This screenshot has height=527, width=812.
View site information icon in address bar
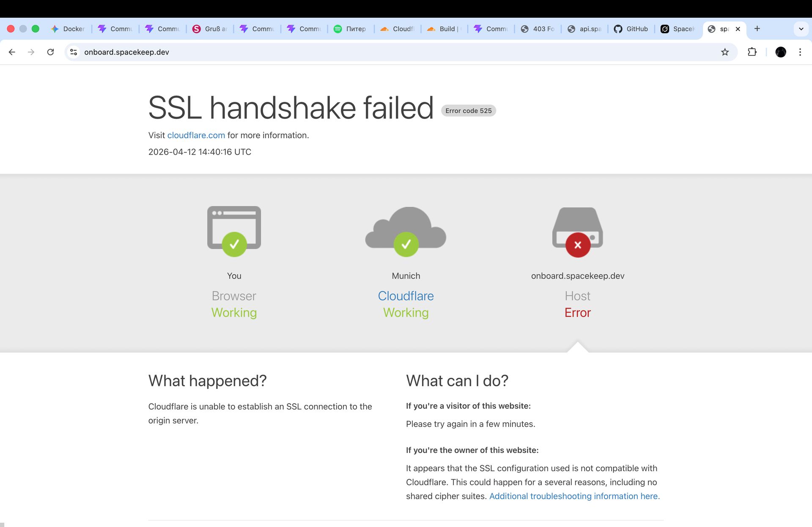tap(74, 52)
